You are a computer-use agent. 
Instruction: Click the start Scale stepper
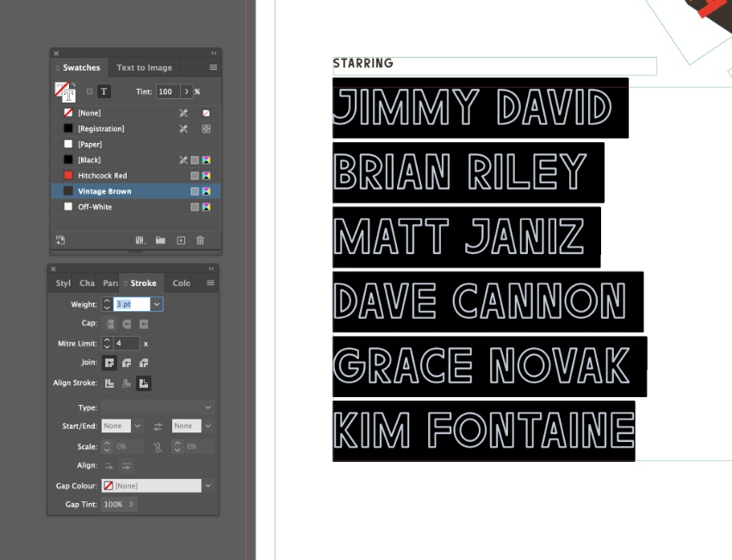pyautogui.click(x=107, y=446)
